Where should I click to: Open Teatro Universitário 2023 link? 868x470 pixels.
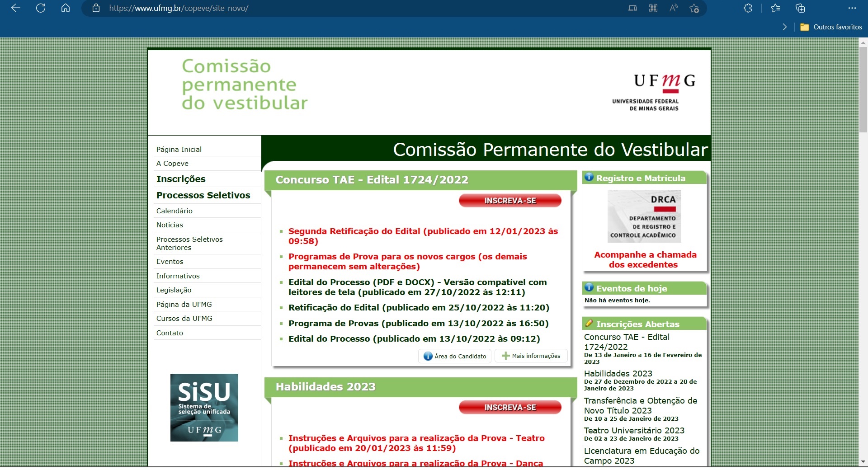click(634, 431)
